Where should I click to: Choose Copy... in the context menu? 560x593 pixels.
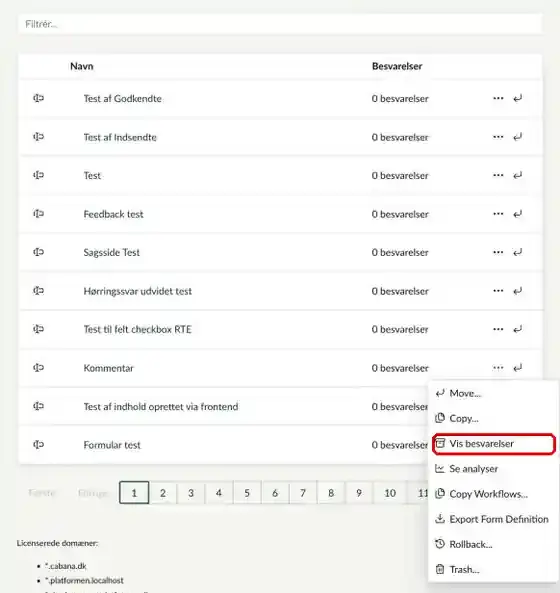493,418
